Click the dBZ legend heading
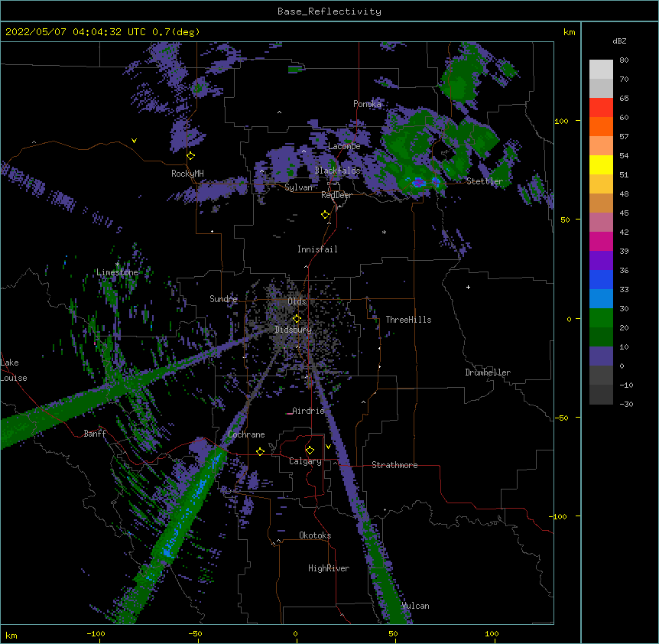The width and height of the screenshot is (659, 644). point(619,41)
